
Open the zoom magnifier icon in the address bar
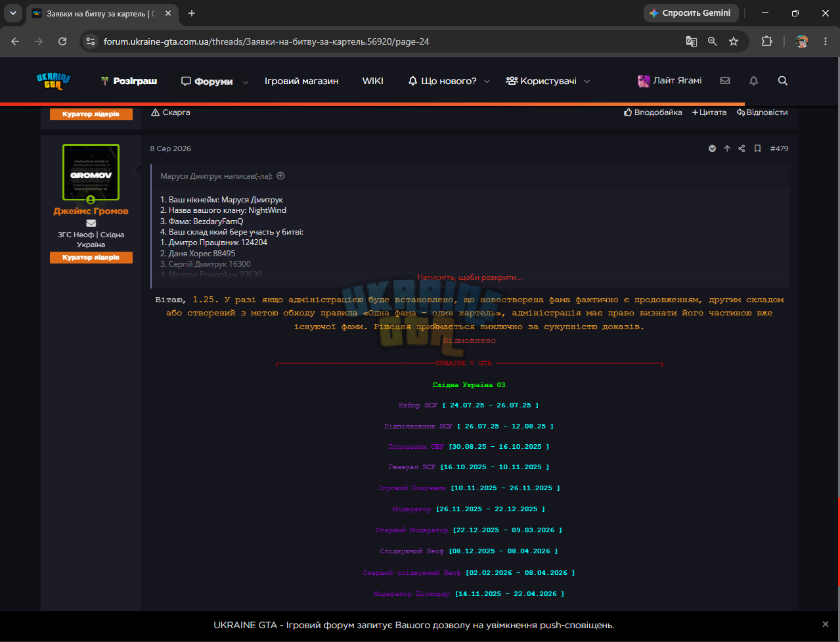(713, 41)
